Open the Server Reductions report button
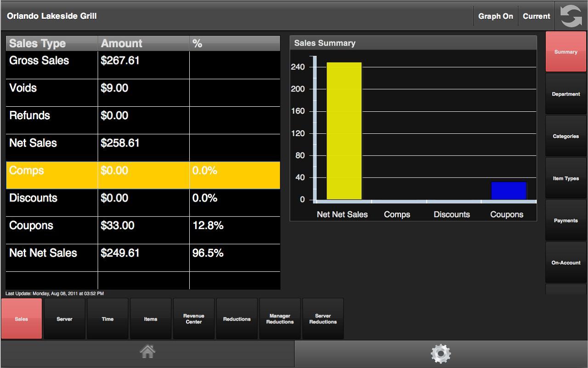The image size is (588, 368). pos(323,319)
